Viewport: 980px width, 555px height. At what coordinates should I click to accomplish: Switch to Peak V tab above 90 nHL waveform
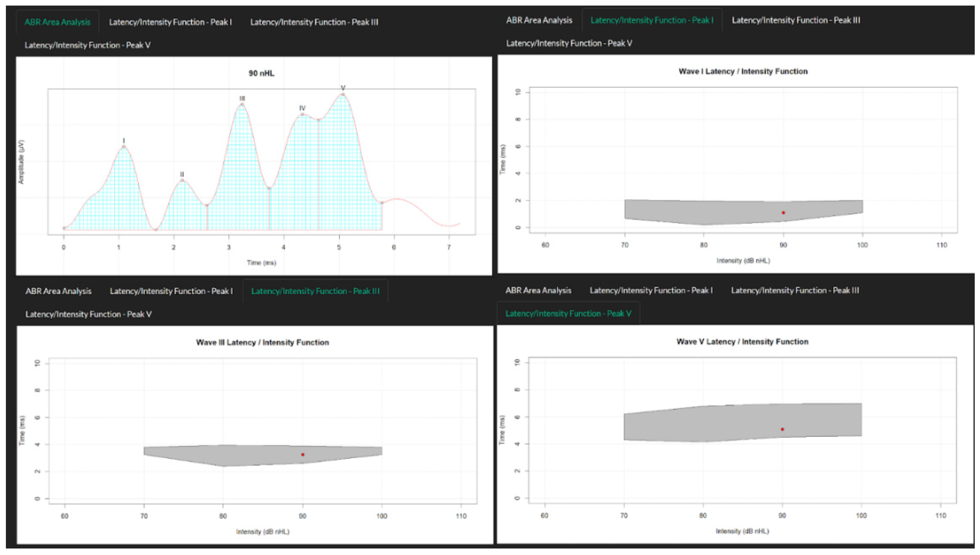click(87, 45)
